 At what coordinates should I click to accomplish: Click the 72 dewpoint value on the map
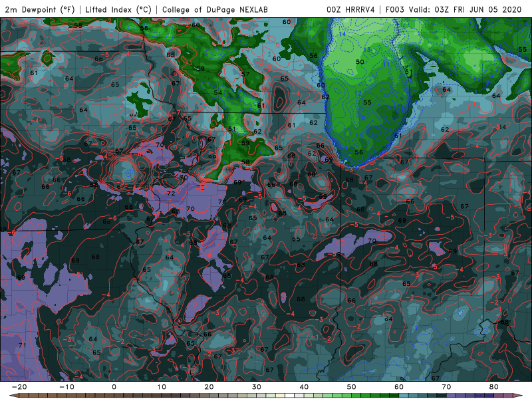coord(171,193)
